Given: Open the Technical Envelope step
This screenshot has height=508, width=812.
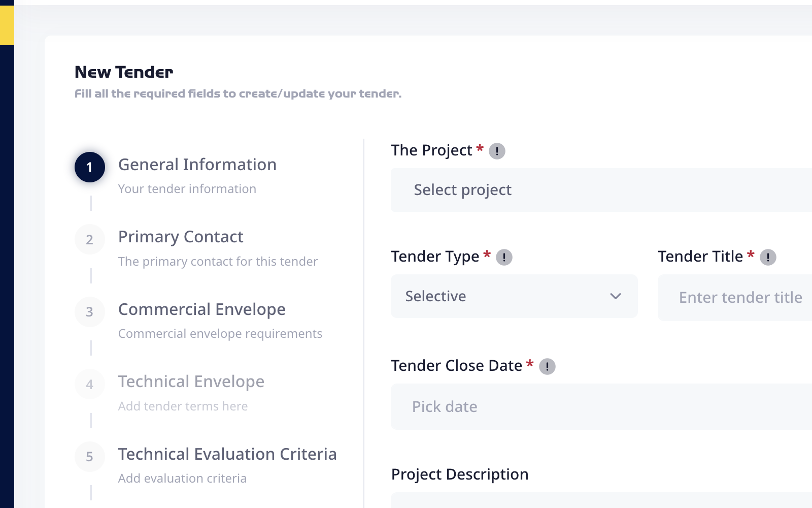Looking at the screenshot, I should (191, 382).
